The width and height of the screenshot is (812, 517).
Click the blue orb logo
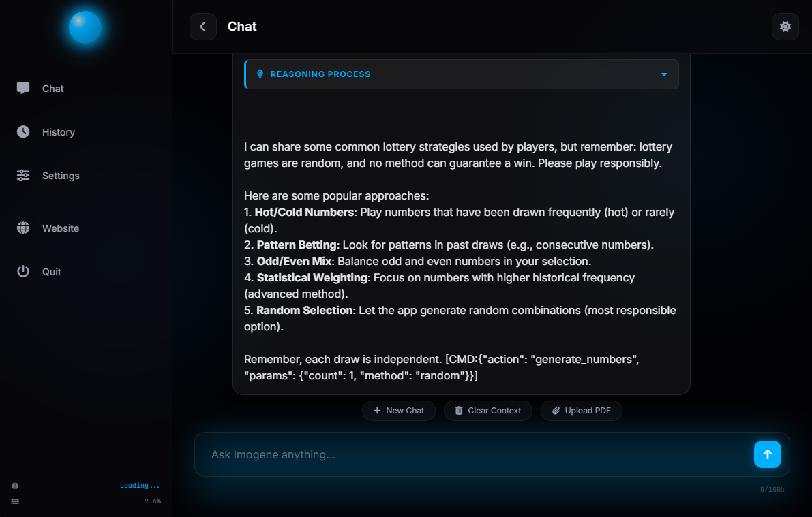85,27
